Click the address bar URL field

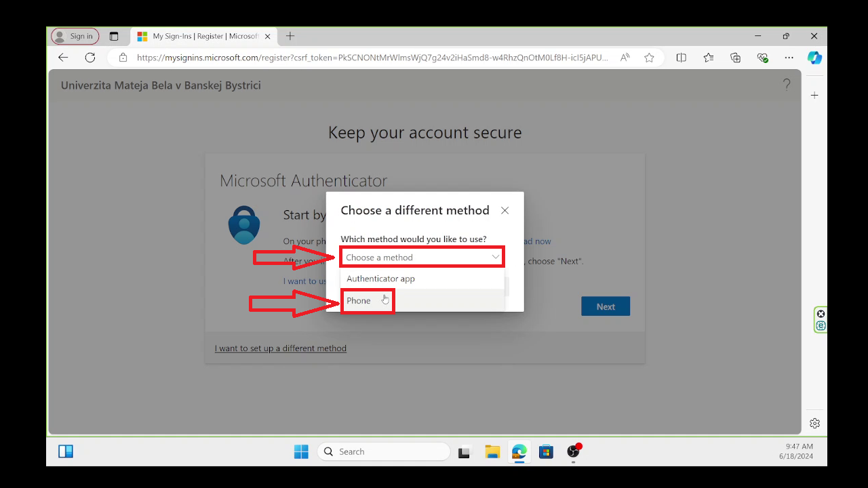tap(372, 58)
